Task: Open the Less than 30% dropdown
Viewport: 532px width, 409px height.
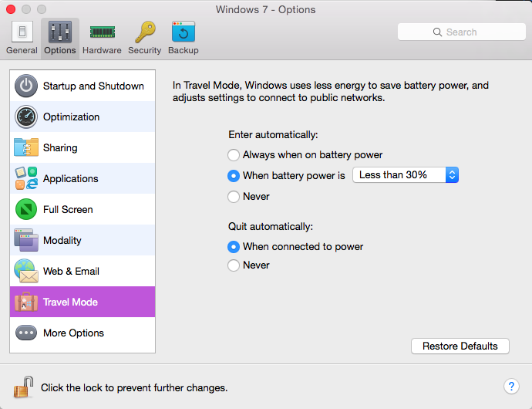Action: pyautogui.click(x=406, y=175)
